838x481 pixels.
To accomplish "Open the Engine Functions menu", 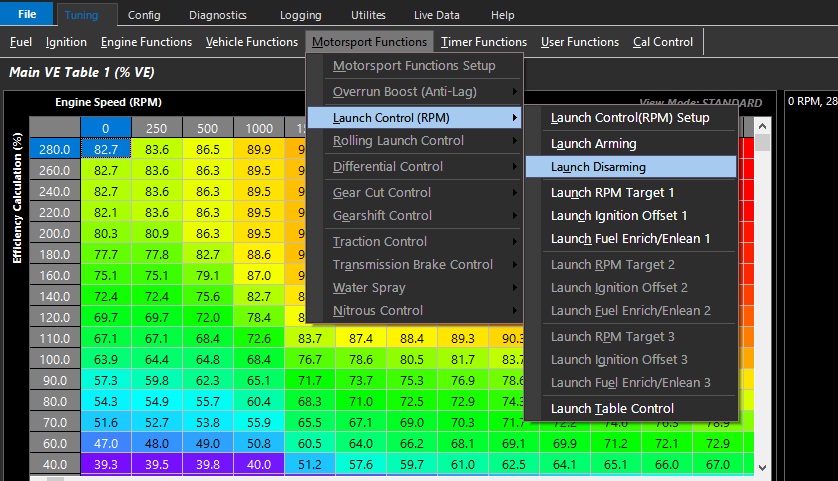I will (x=146, y=42).
